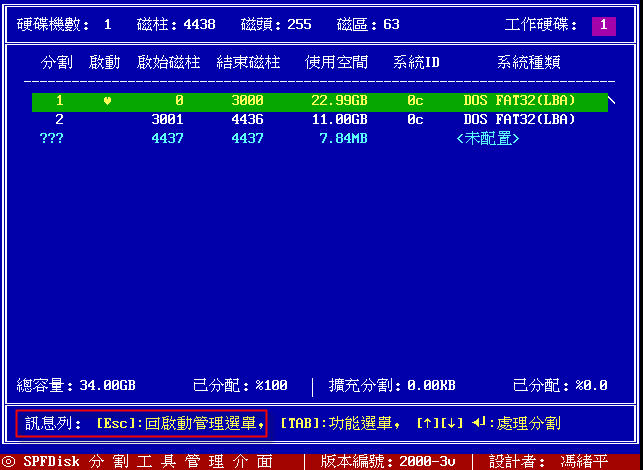Click the 7.84MB unallocated size value

point(343,138)
